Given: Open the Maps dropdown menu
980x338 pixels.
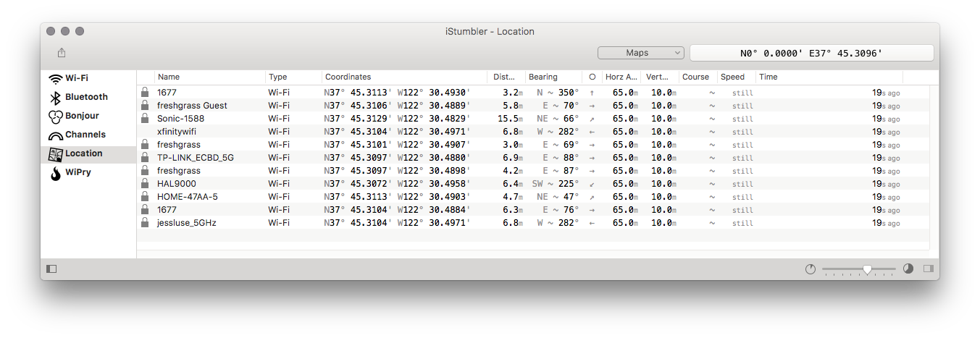Looking at the screenshot, I should click(x=640, y=53).
